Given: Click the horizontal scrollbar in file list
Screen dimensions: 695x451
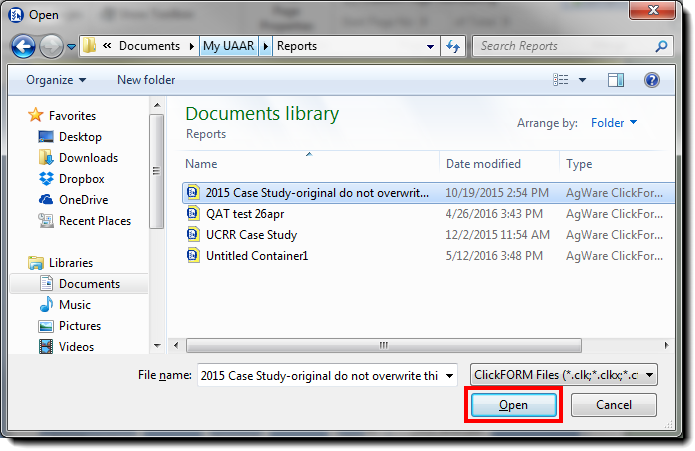Looking at the screenshot, I should [x=380, y=346].
